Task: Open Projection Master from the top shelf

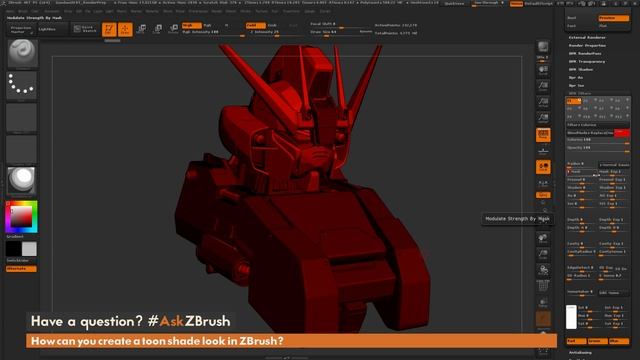Action: [20, 29]
